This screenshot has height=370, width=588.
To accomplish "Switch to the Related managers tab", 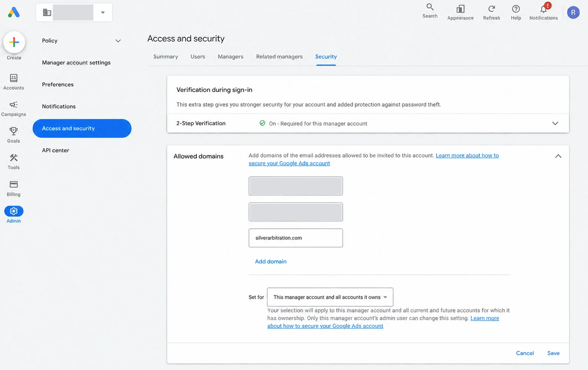I will pos(279,57).
